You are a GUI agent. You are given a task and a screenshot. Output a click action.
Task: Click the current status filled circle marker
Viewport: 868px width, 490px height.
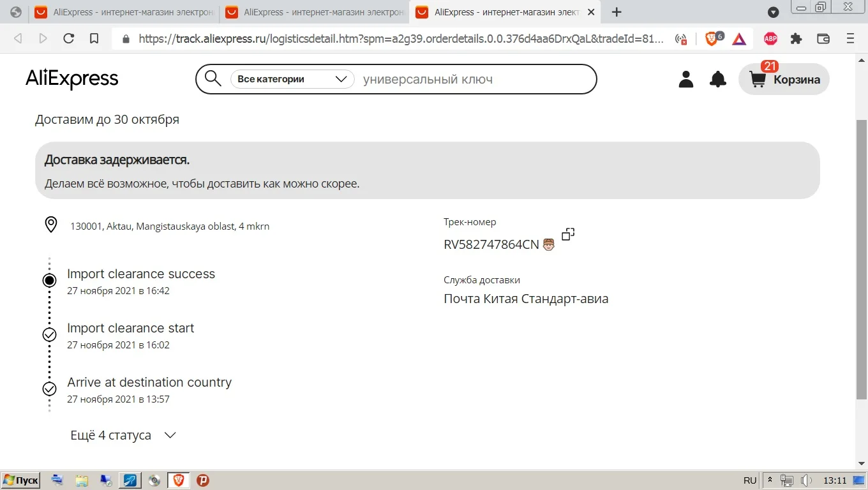click(49, 280)
